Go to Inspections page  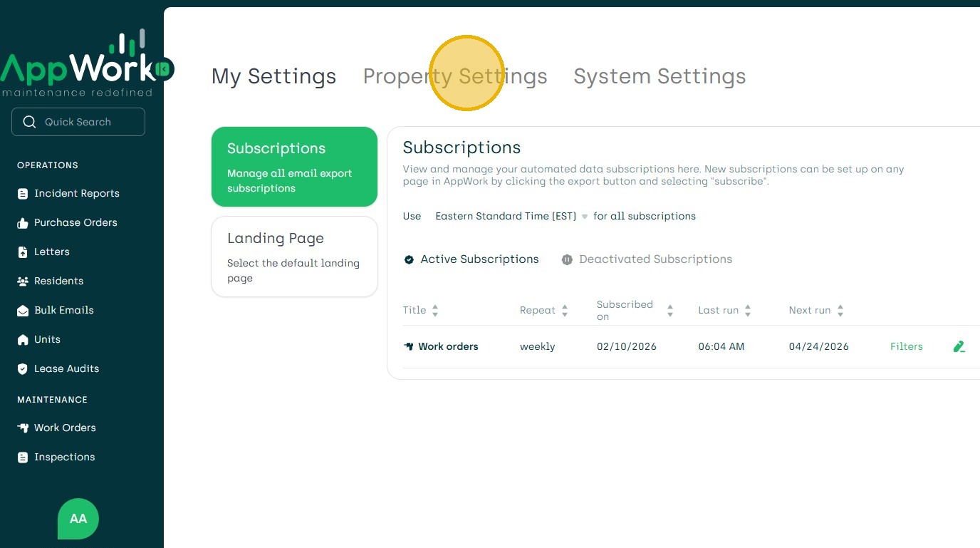coord(65,457)
